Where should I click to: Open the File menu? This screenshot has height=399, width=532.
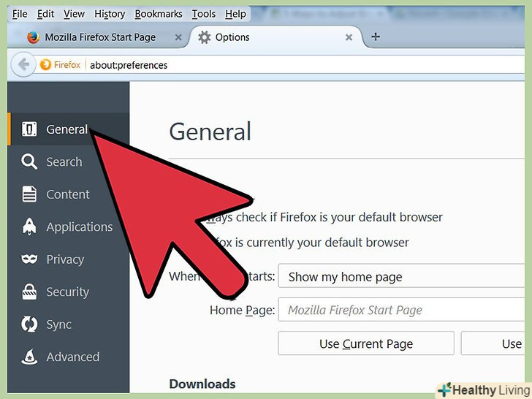pyautogui.click(x=20, y=14)
